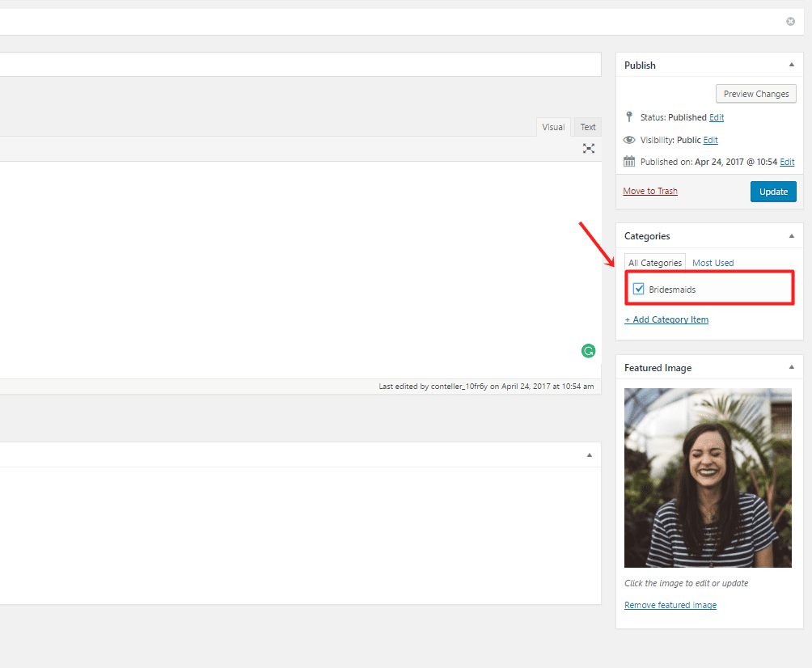Switch to the Visual editor tab

[x=553, y=127]
